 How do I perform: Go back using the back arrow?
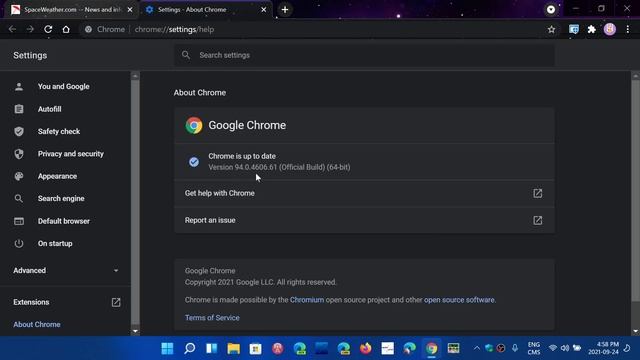[12, 29]
